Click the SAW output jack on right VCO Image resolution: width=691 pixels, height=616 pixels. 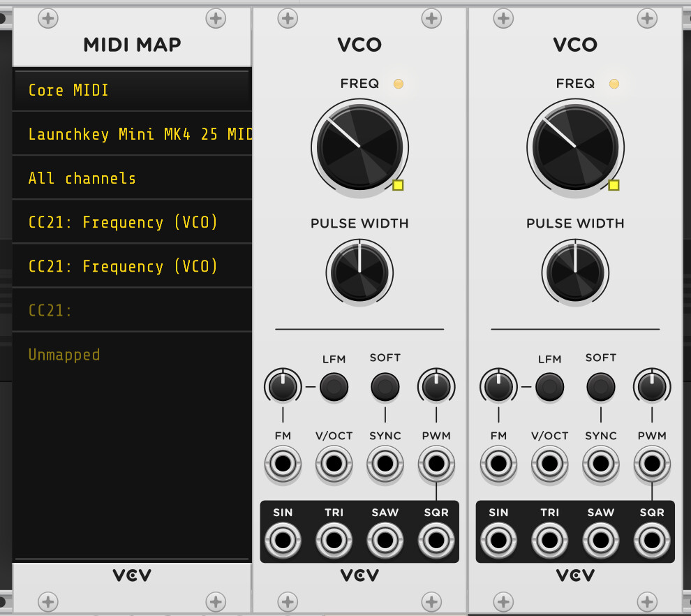[x=601, y=540]
